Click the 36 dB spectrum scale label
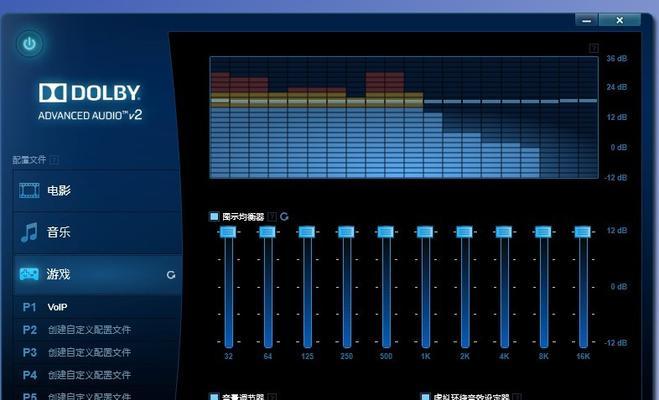Viewport: 659px width, 400px height. tap(617, 58)
